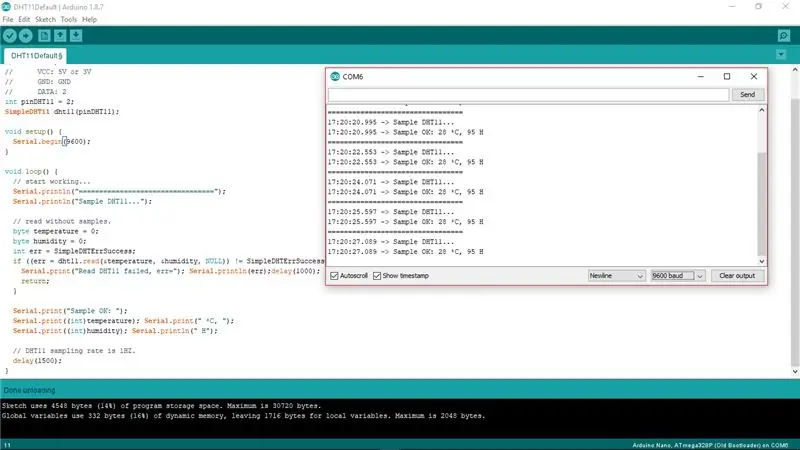The height and width of the screenshot is (450, 800).
Task: Click the Clear output button
Action: (x=737, y=276)
